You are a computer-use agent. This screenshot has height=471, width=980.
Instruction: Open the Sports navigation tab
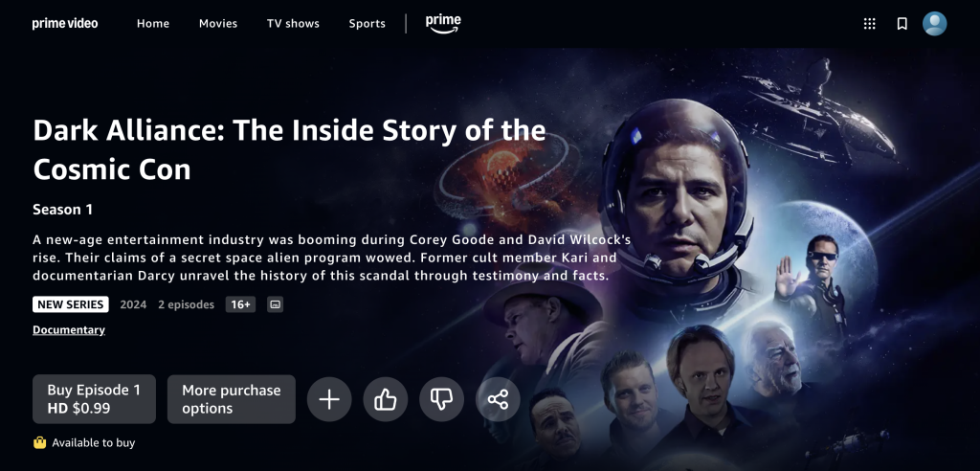point(367,24)
